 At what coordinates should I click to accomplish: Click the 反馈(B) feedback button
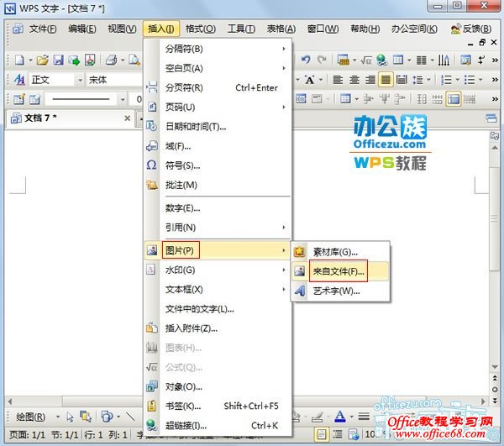click(471, 29)
